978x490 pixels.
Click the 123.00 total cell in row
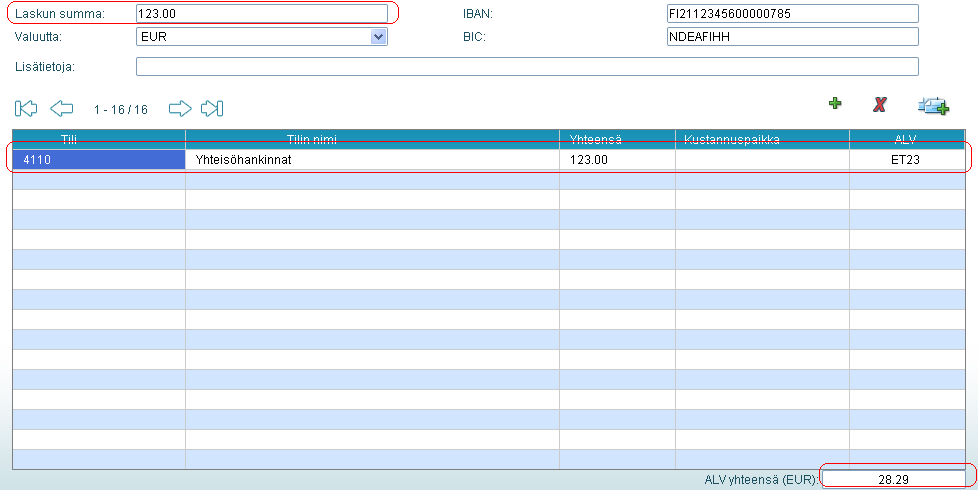coord(617,160)
